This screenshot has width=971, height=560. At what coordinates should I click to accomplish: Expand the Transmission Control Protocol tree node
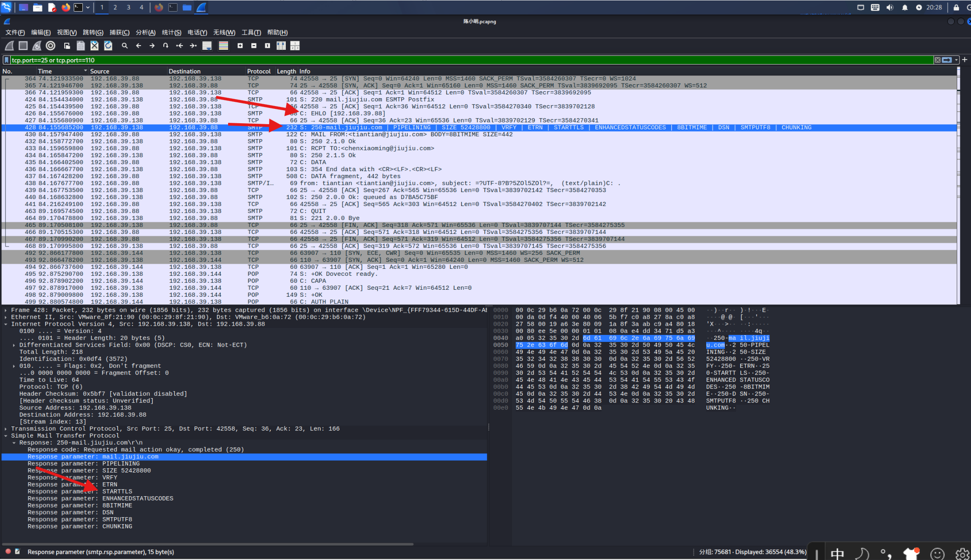(x=6, y=429)
